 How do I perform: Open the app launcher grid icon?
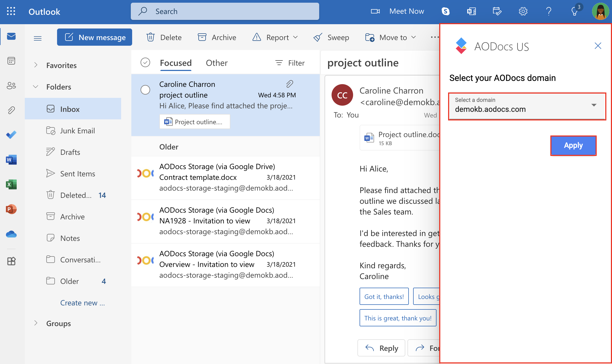11,11
